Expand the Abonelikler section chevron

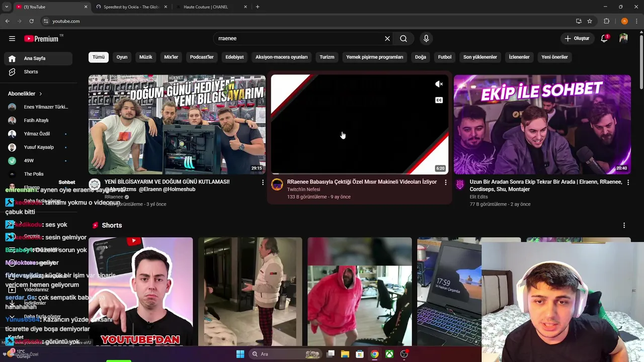41,94
